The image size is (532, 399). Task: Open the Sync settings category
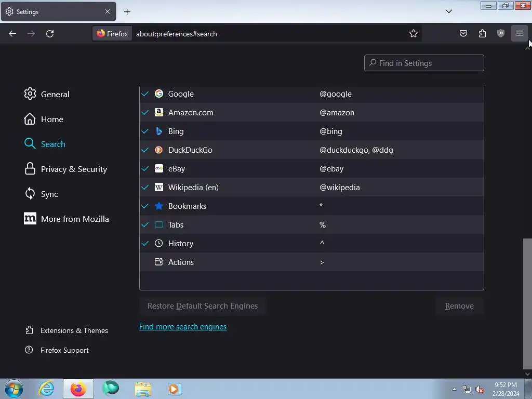click(41, 194)
